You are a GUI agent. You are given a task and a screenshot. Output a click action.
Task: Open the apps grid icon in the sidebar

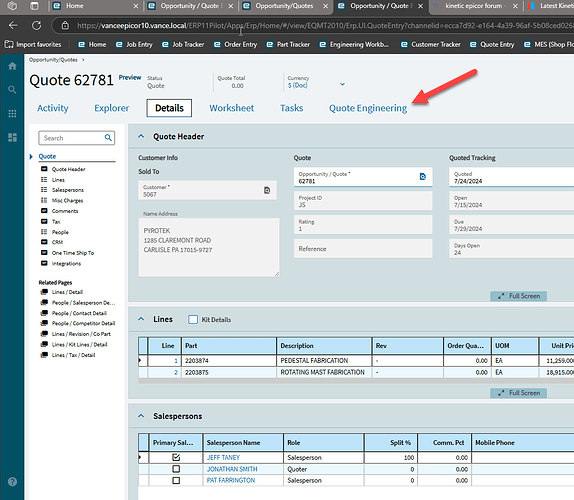(12, 113)
